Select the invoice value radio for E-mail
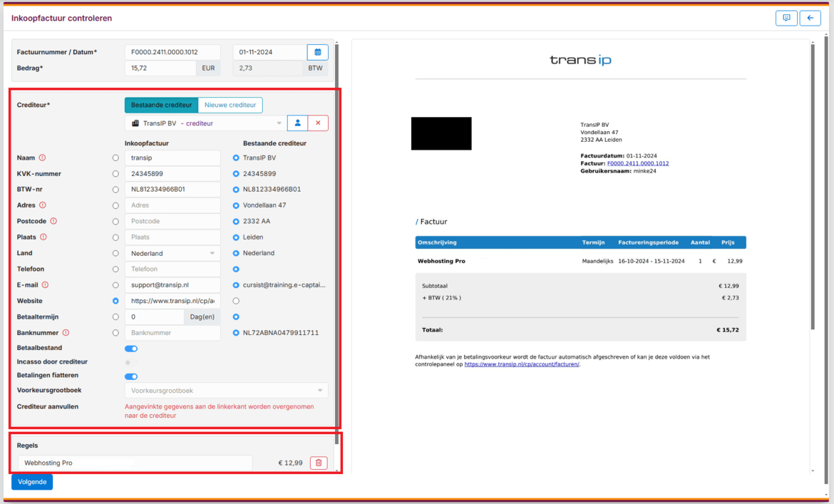This screenshot has height=504, width=834. (x=115, y=285)
